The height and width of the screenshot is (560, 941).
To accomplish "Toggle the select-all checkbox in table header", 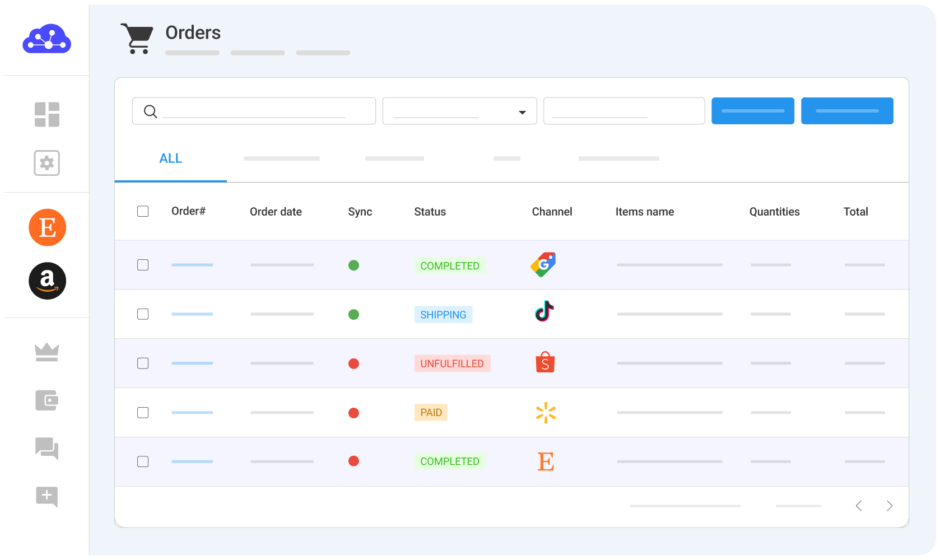I will coord(143,211).
